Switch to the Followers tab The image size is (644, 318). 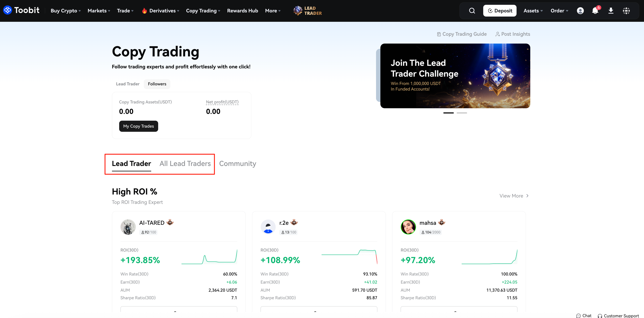[x=157, y=84]
